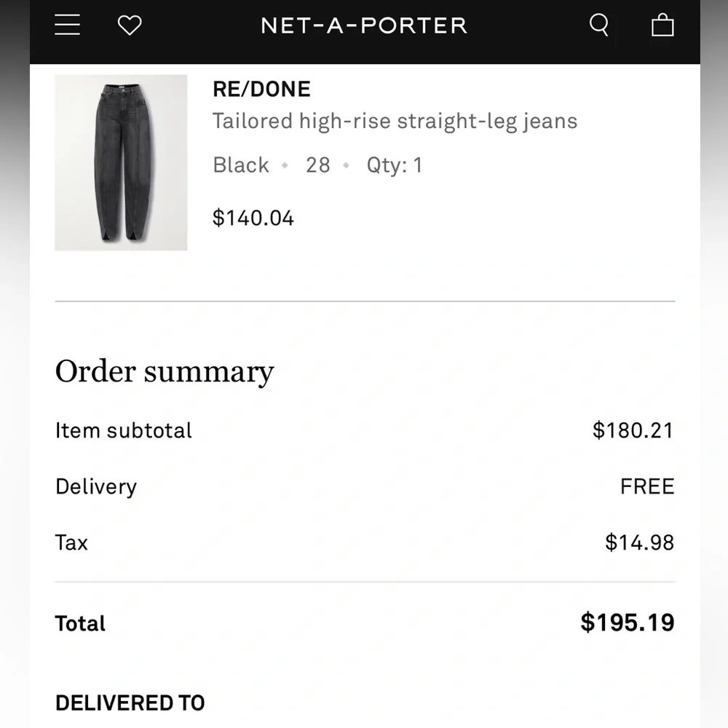This screenshot has width=728, height=728.
Task: Click the Item subtotal label
Action: (124, 430)
